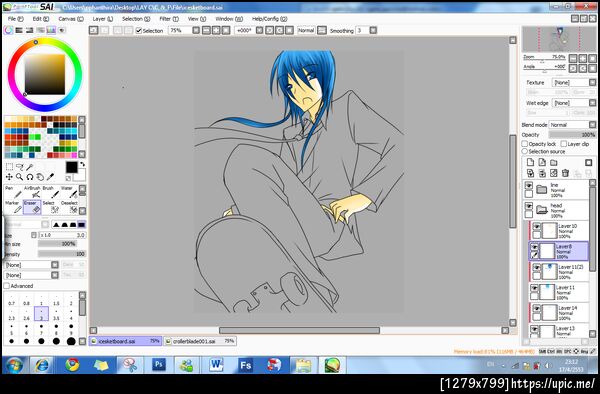Create a new layer folder
The width and height of the screenshot is (600, 394).
coord(554,163)
